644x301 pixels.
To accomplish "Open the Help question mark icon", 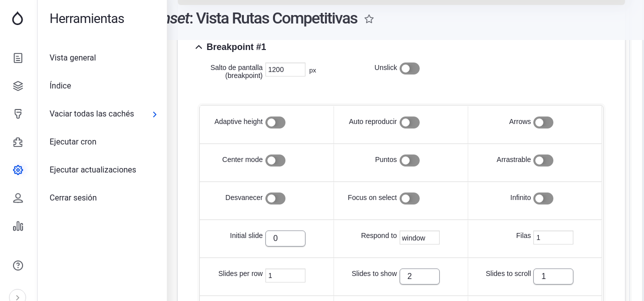I will [x=18, y=265].
